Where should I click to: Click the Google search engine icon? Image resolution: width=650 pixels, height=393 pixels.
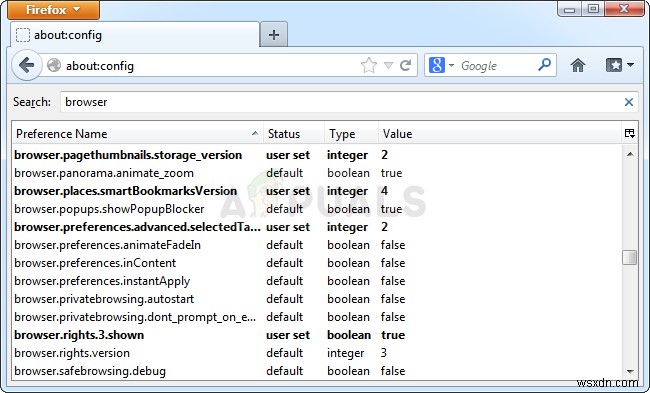pos(437,65)
